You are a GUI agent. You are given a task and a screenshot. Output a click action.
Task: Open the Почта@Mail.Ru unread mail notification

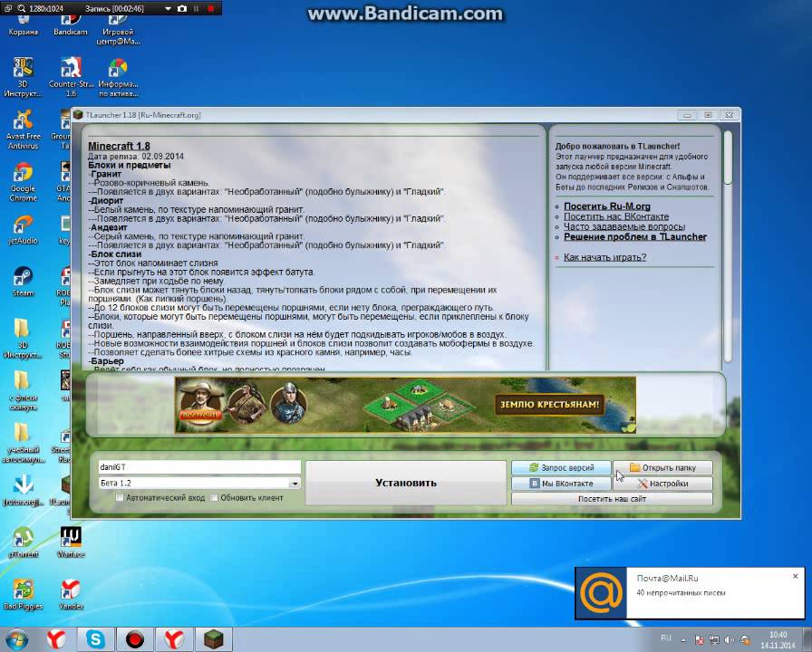click(x=690, y=592)
